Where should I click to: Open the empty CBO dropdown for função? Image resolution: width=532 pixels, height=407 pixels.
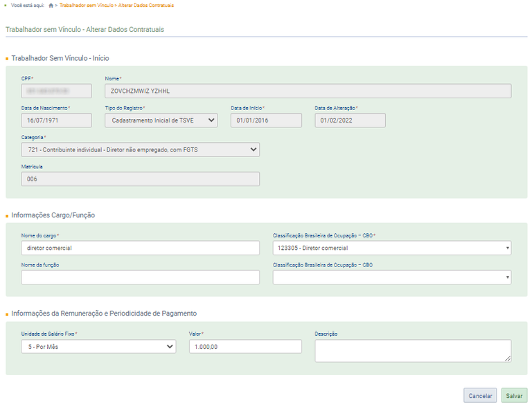(x=391, y=277)
